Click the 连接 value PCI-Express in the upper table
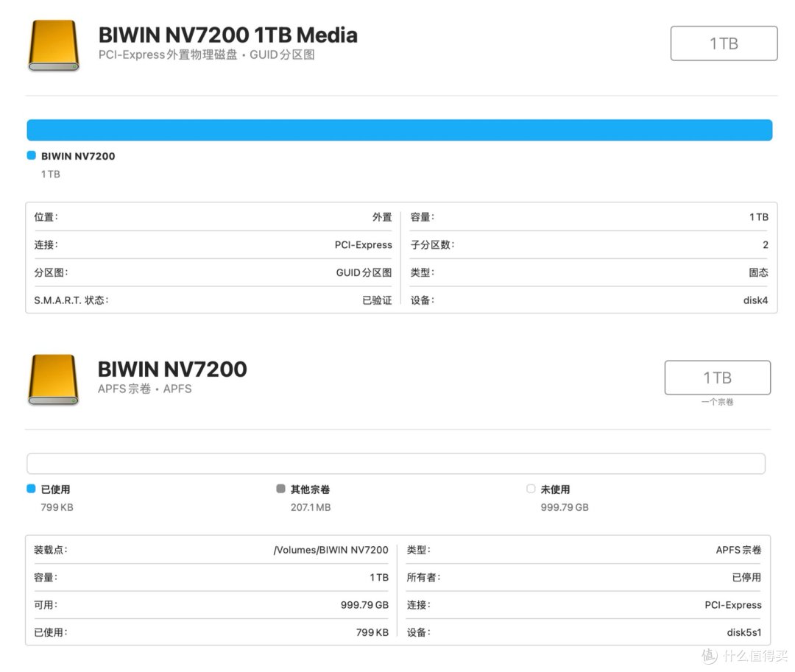 tap(363, 245)
